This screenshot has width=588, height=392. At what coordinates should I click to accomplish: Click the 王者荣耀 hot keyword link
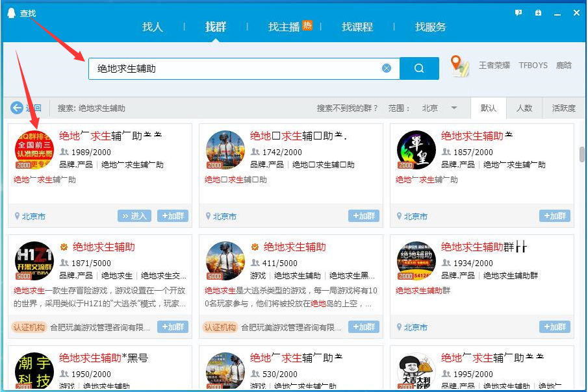(x=494, y=66)
